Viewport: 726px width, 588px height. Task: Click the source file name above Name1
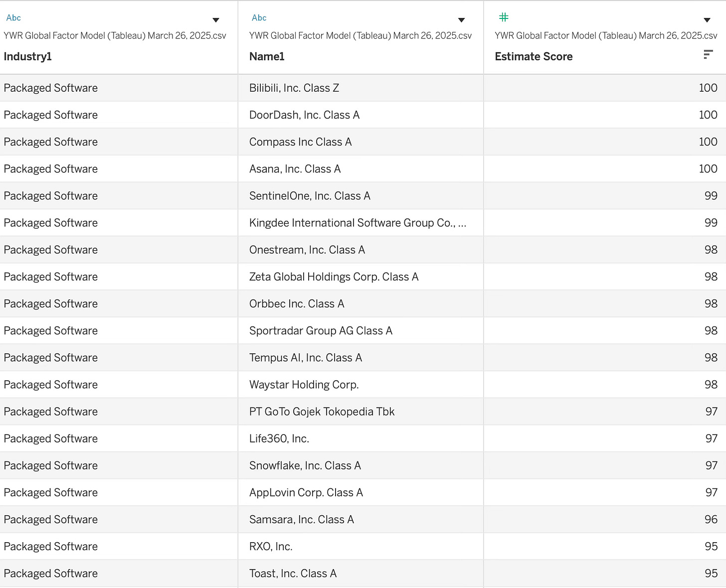coord(361,35)
